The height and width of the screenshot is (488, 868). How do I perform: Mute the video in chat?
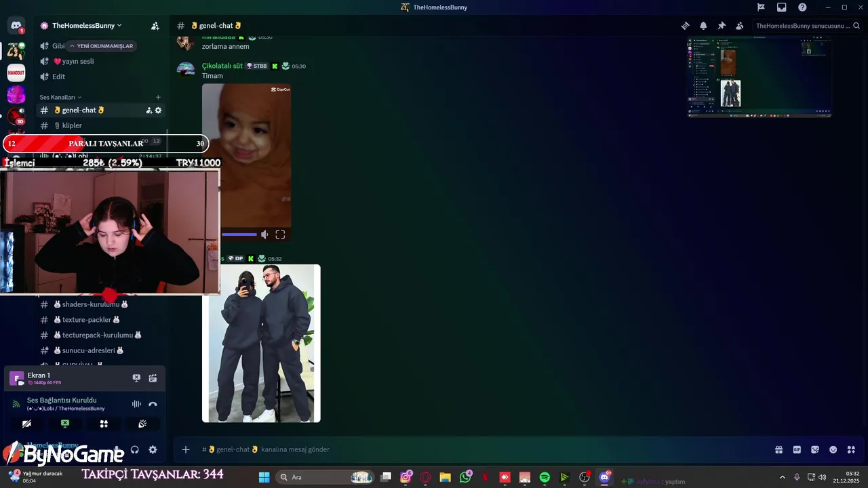pyautogui.click(x=264, y=235)
